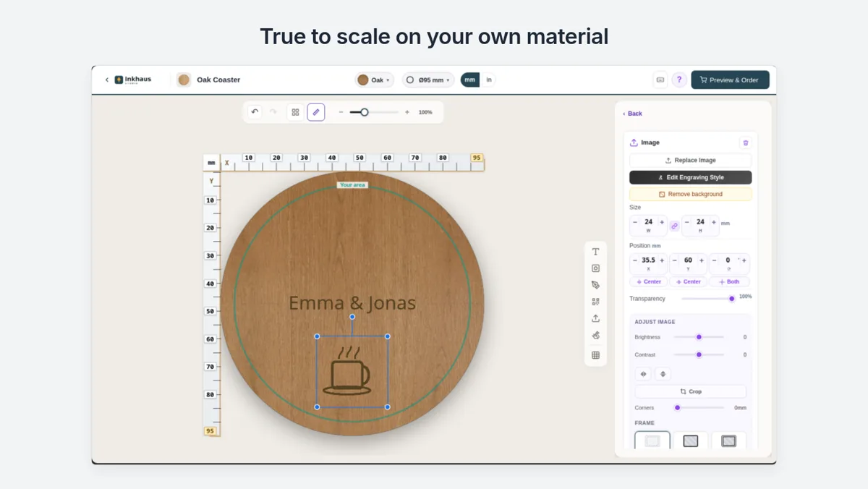
Task: Click the Center button under the X position
Action: pyautogui.click(x=648, y=281)
